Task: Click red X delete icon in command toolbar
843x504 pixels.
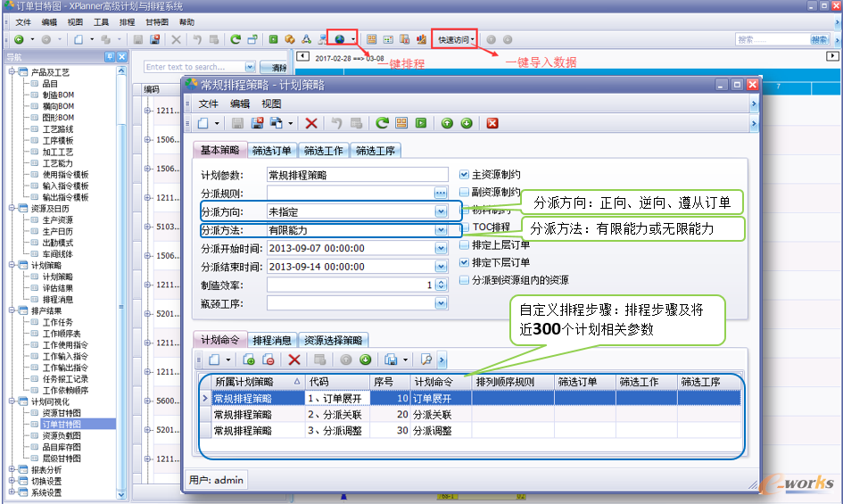Action: pos(294,359)
